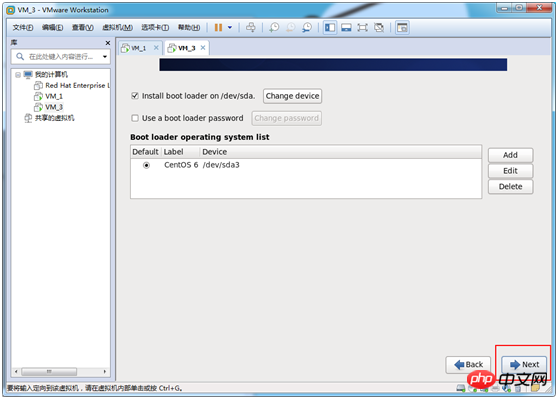
Task: Click Next to continue installation
Action: point(524,364)
